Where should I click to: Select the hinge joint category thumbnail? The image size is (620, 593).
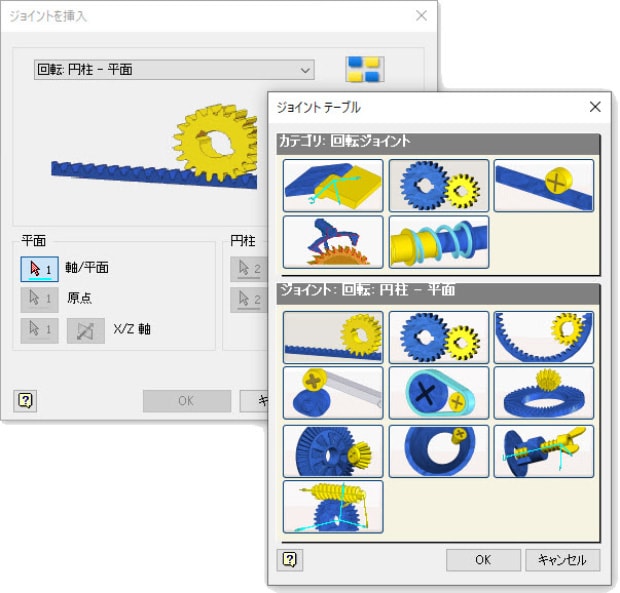click(x=333, y=185)
